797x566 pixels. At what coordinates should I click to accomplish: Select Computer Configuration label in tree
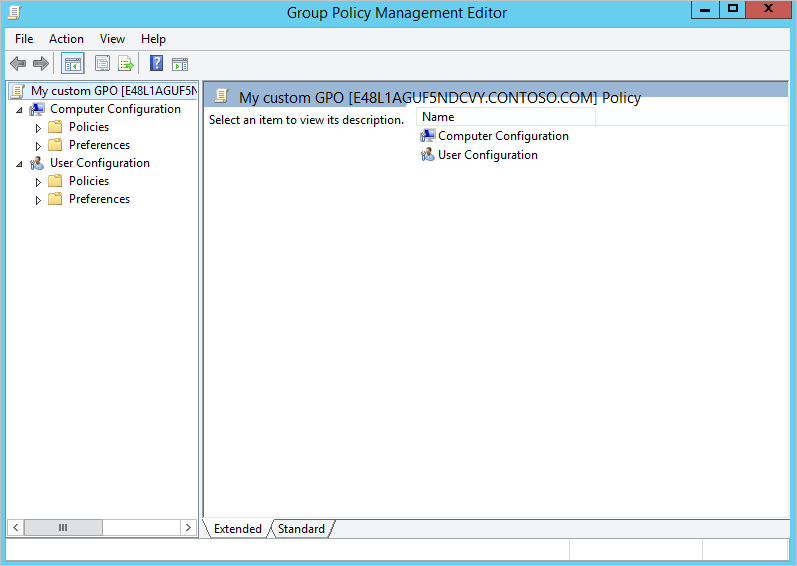pyautogui.click(x=115, y=109)
